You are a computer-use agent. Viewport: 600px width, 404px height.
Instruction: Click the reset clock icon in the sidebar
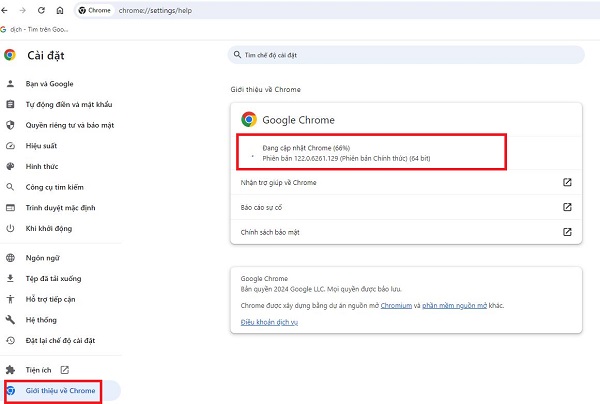[x=10, y=340]
